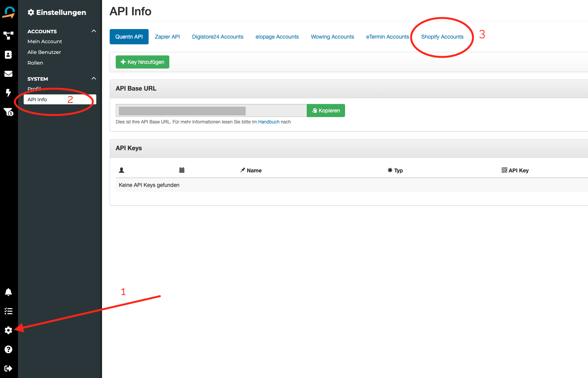Click the Einstellungen sidebar heading

[x=57, y=12]
